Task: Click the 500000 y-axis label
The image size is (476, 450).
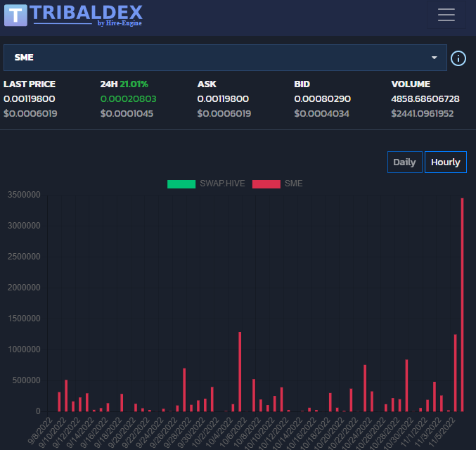Action: [27, 380]
